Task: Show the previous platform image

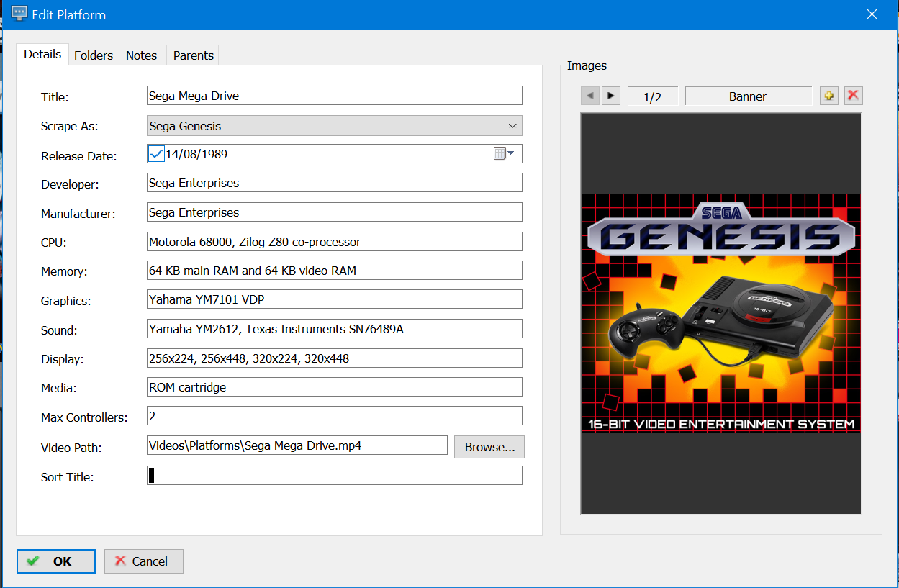Action: tap(590, 96)
